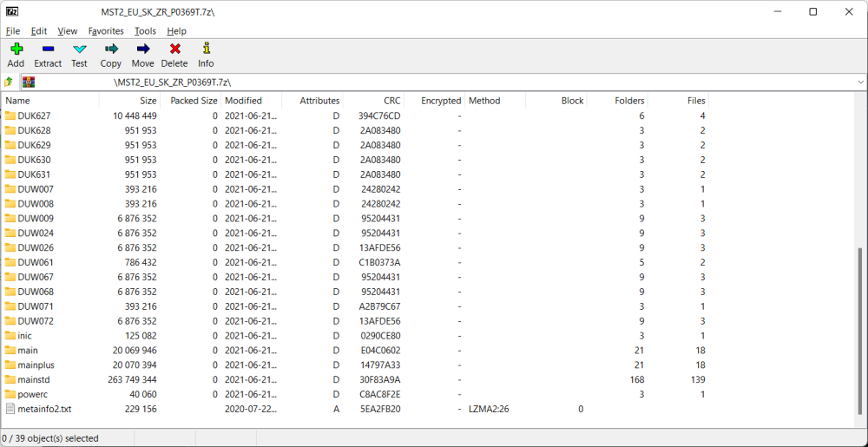Click the CRC value C1B0373A
The height and width of the screenshot is (447, 868).
click(x=379, y=262)
